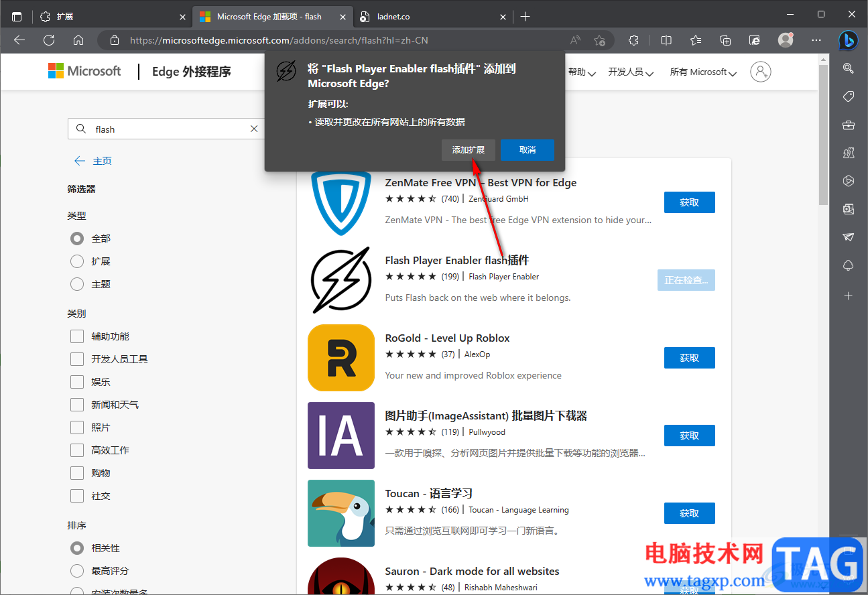Open sidebar search icon
This screenshot has height=595, width=868.
click(x=848, y=68)
